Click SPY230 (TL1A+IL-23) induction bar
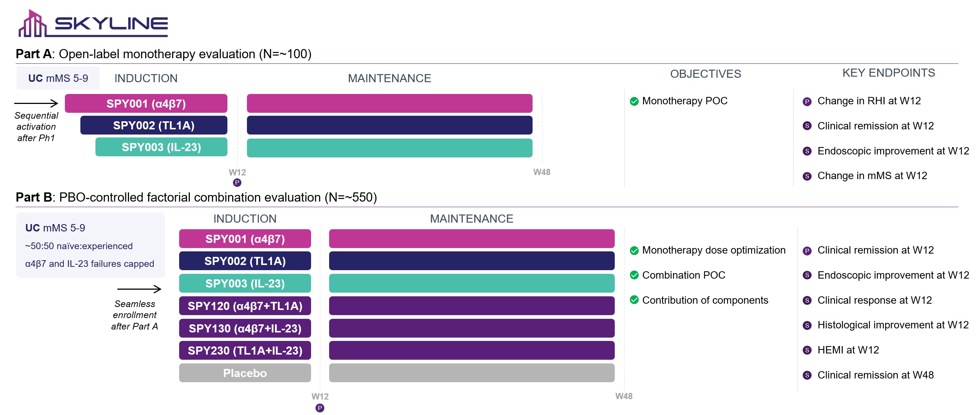Viewport: 980px width, 415px height. pyautogui.click(x=245, y=351)
